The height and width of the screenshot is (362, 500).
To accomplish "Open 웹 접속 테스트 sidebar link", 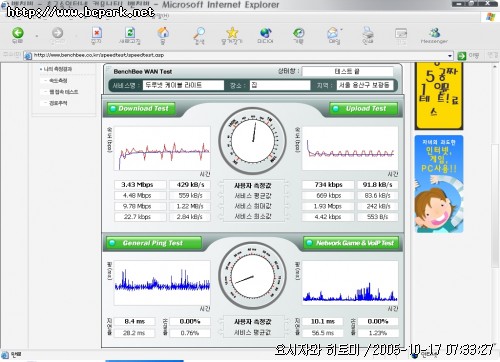I will tap(64, 92).
